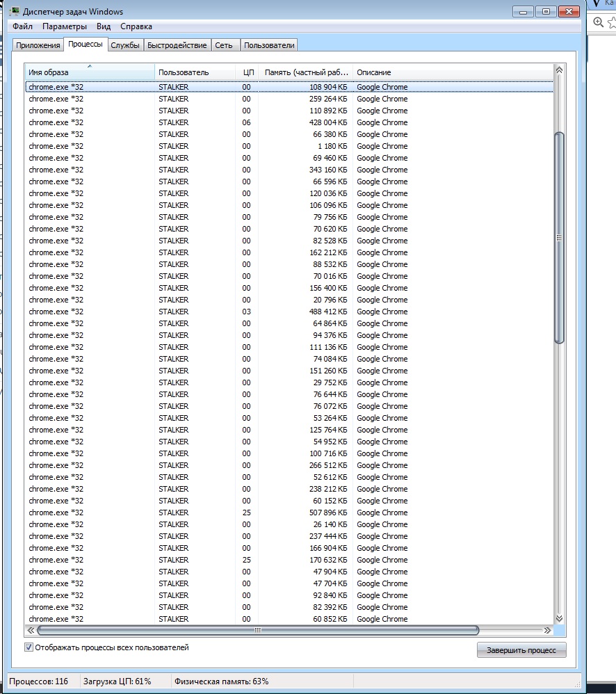Open the Файл menu
The image size is (616, 694).
[x=22, y=26]
